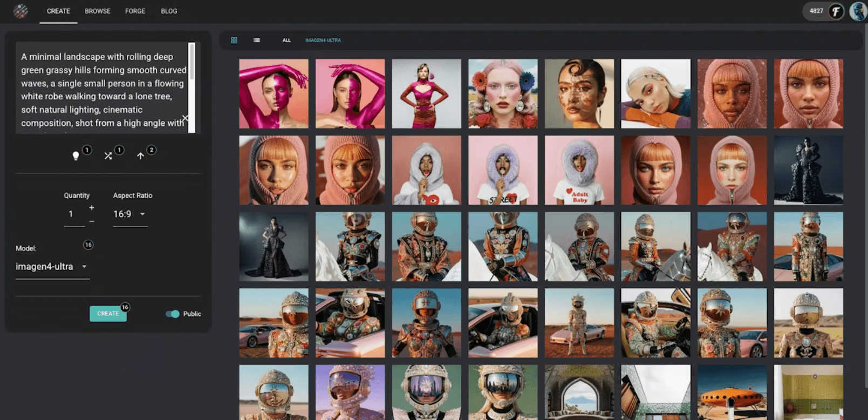Click the shuffle random prompt icon
The height and width of the screenshot is (420, 868).
[108, 155]
